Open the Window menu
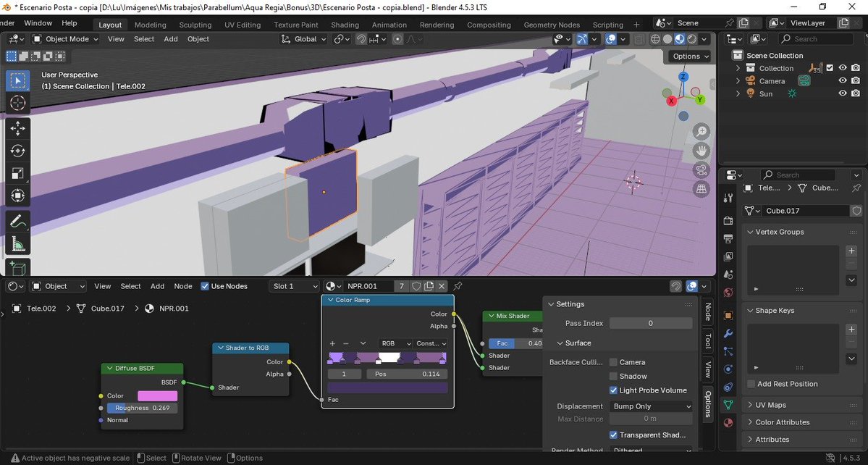868x465 pixels. [x=38, y=23]
